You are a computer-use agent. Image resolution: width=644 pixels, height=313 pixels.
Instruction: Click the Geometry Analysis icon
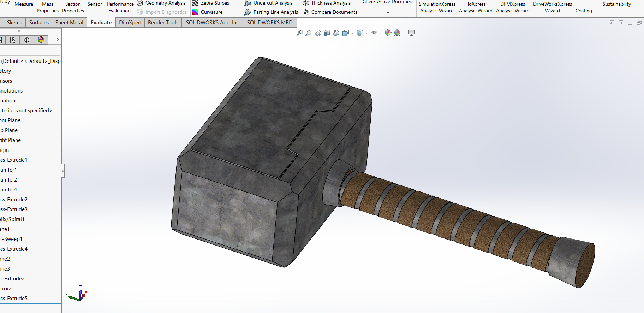pyautogui.click(x=140, y=3)
